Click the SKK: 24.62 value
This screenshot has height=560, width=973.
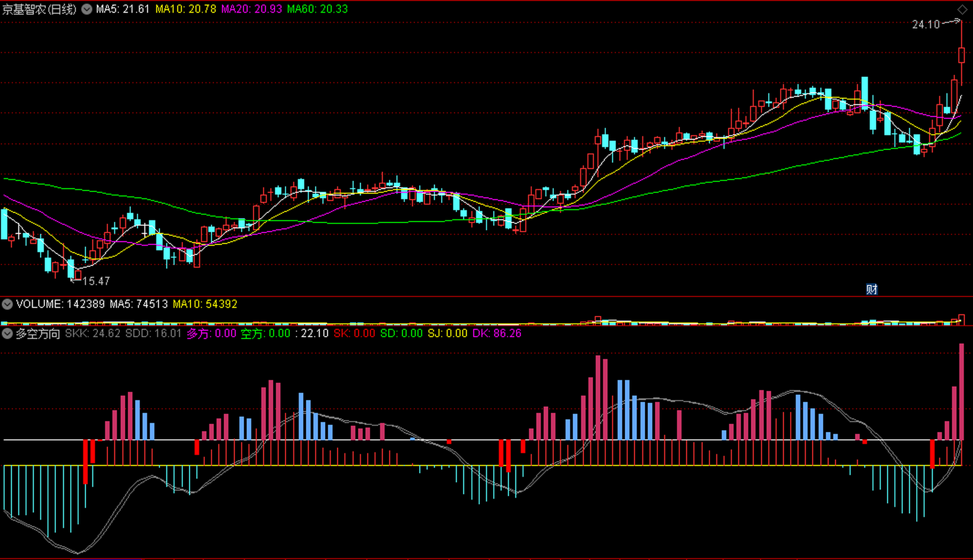click(x=93, y=334)
